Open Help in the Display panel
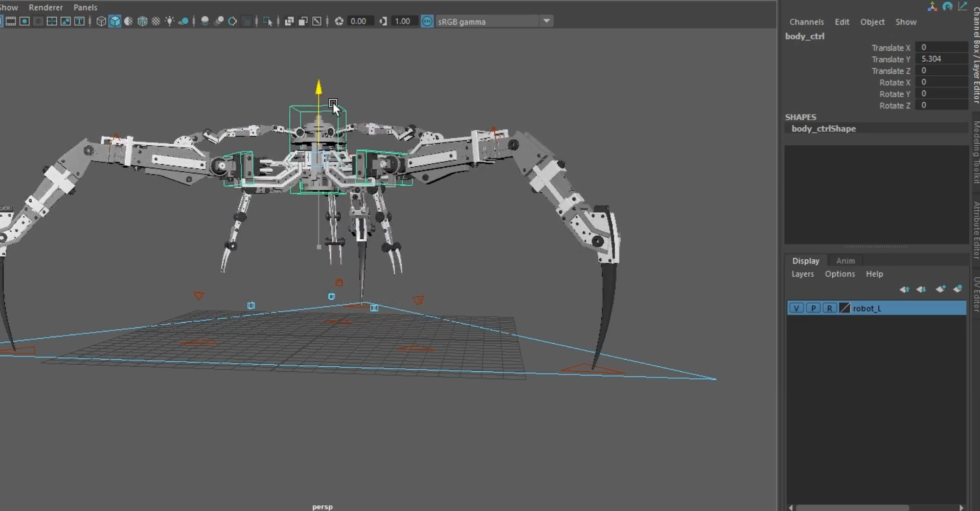 pyautogui.click(x=874, y=274)
